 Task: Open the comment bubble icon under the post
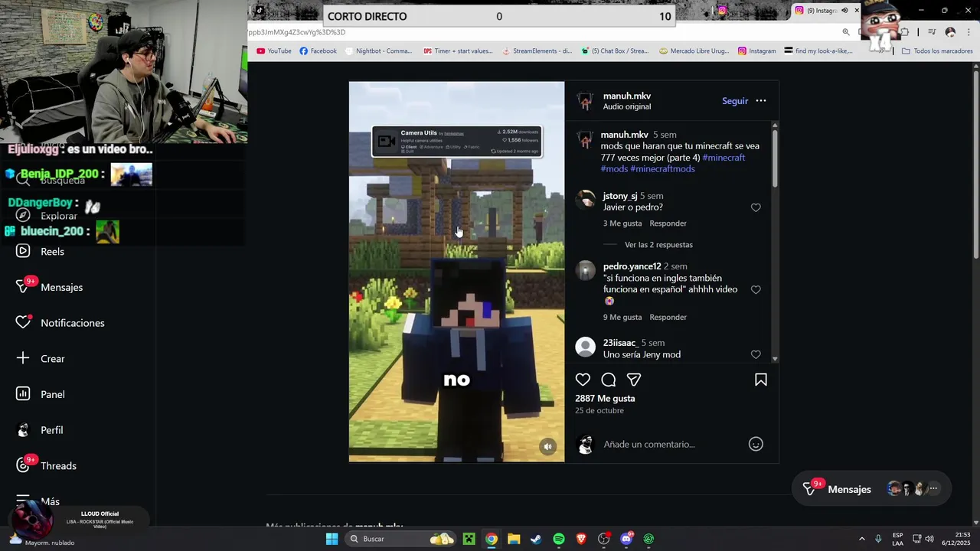click(x=609, y=380)
